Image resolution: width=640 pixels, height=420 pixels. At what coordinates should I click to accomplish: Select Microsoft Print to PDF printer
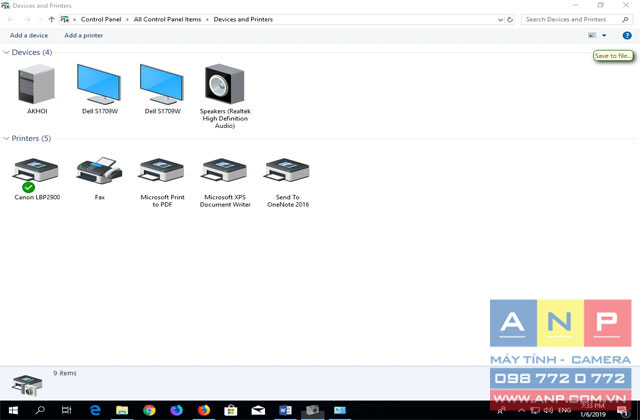[162, 170]
